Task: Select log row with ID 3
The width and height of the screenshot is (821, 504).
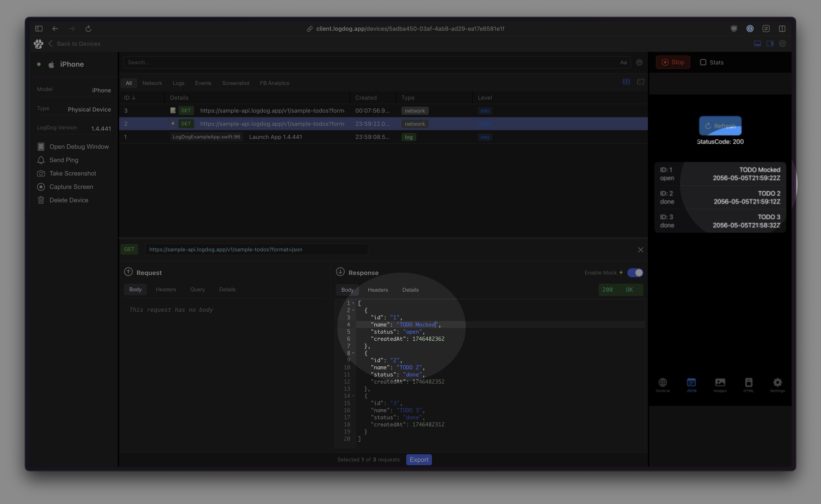Action: [383, 111]
